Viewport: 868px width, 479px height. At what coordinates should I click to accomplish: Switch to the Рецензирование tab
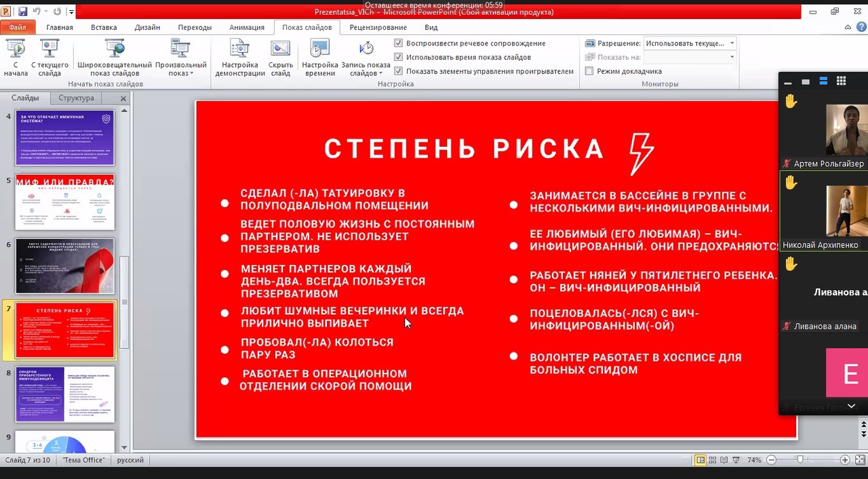coord(378,28)
